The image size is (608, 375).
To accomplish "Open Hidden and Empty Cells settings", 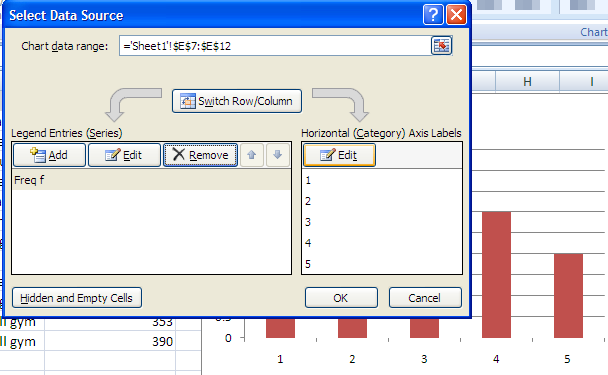I will pyautogui.click(x=77, y=298).
